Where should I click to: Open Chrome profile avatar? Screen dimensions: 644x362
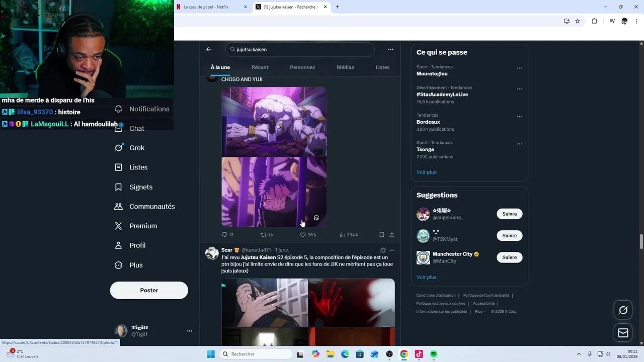tap(624, 21)
